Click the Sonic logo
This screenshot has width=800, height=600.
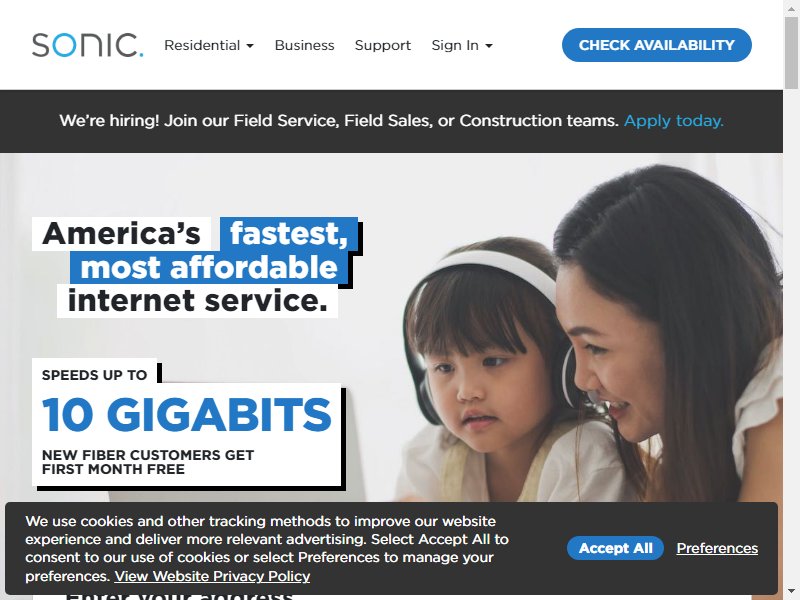point(88,45)
